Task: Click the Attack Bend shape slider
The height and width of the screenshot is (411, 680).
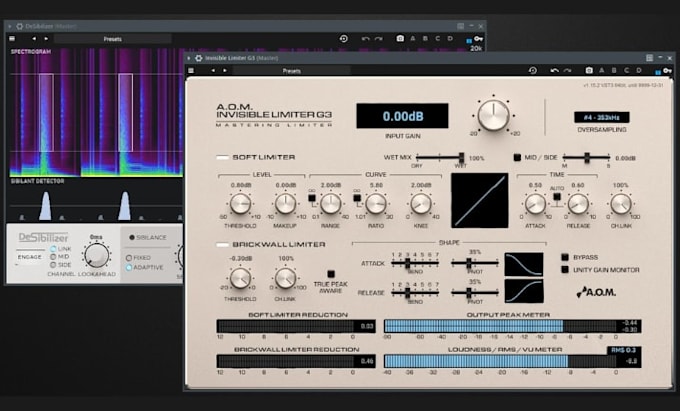Action: [x=415, y=263]
